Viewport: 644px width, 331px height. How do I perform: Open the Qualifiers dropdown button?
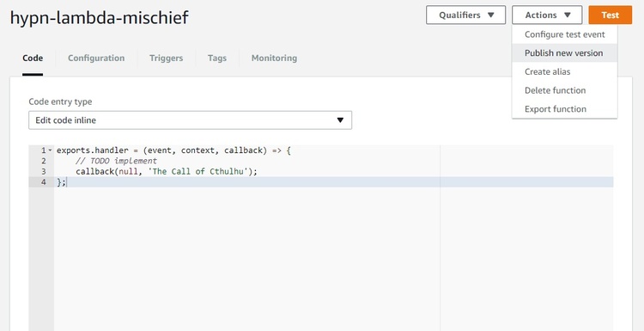pos(465,15)
